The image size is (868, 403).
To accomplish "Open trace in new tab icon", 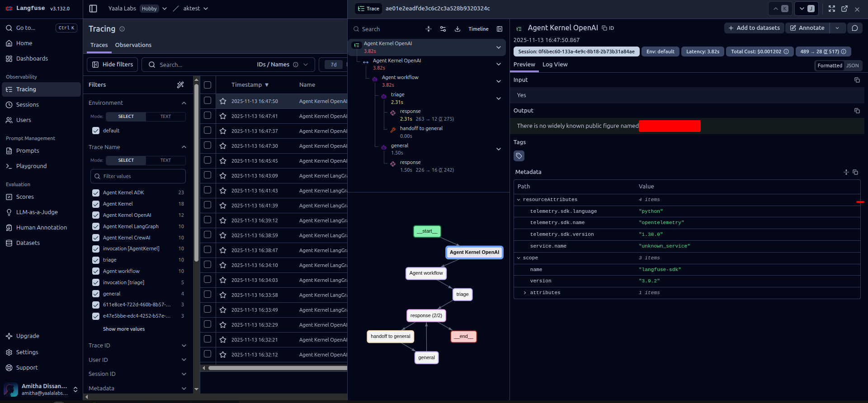I will (844, 9).
